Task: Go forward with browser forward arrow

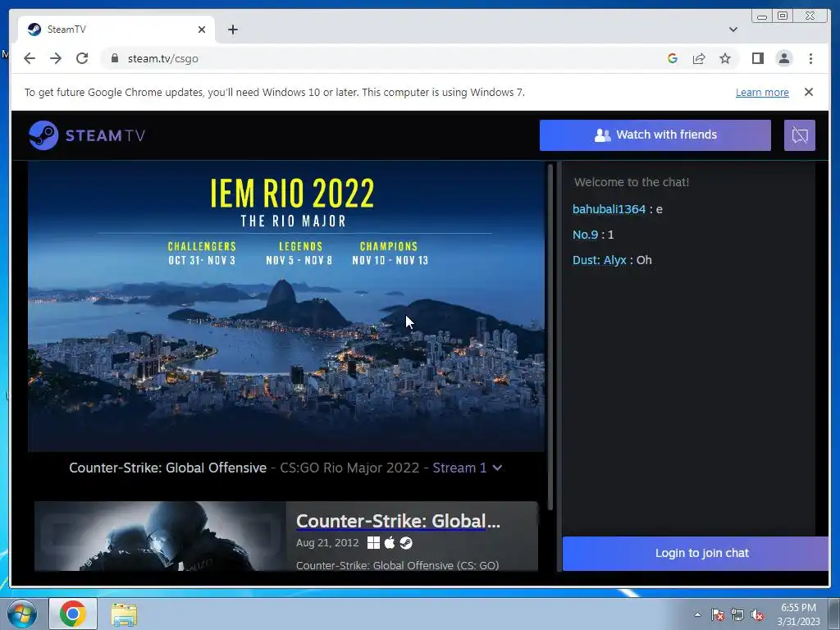Action: [x=56, y=58]
